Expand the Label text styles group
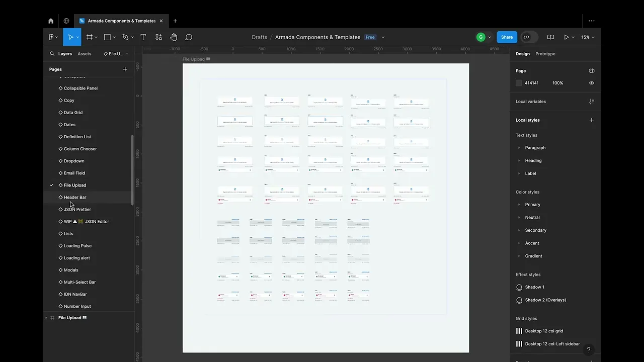 pyautogui.click(x=519, y=173)
